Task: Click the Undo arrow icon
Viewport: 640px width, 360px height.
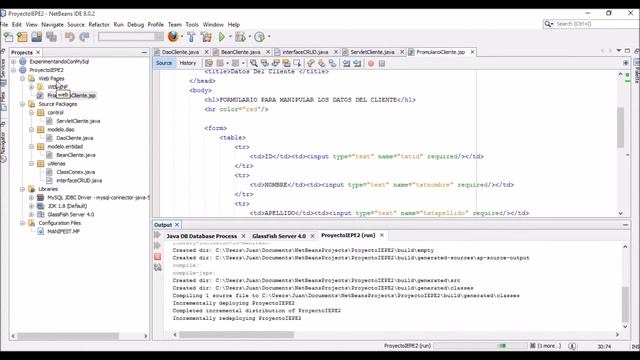Action: pos(70,37)
